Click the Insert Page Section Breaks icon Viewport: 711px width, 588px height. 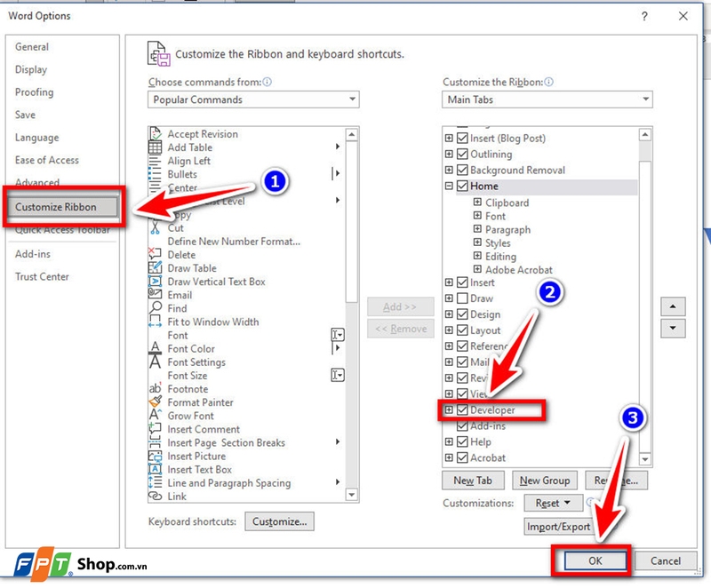coord(155,442)
